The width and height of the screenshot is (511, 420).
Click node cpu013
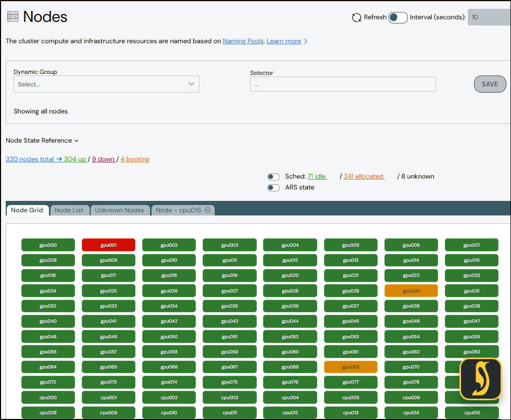tap(351, 413)
